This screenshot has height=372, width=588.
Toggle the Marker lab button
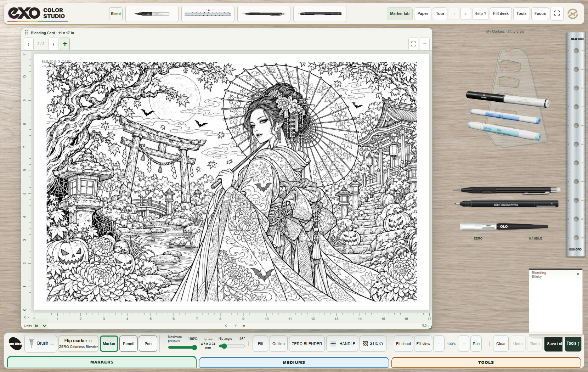click(x=400, y=14)
